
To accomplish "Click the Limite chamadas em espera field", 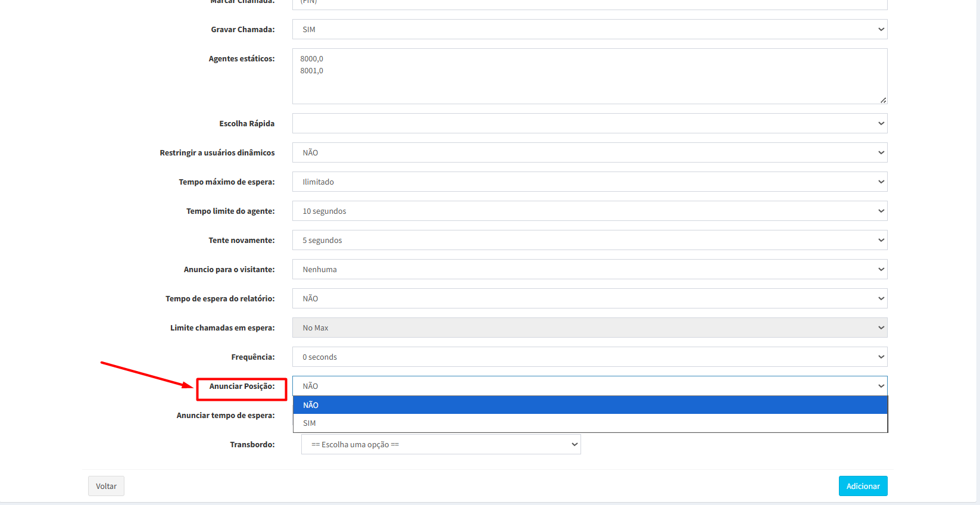I will click(x=589, y=328).
